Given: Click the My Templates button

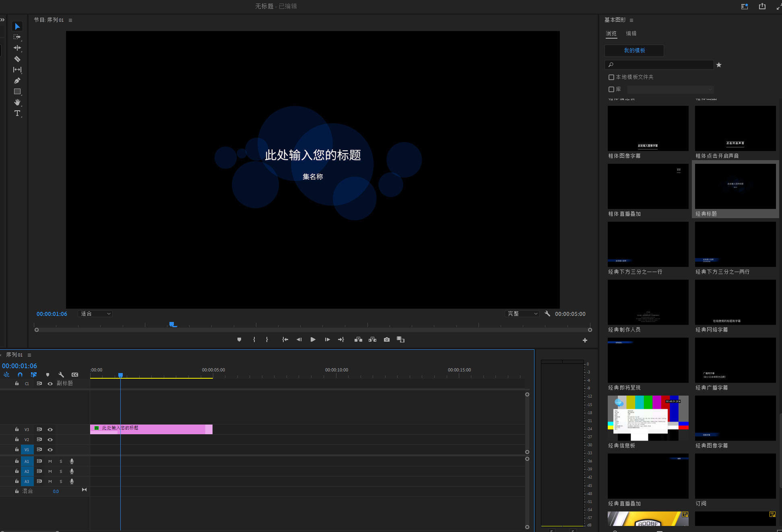Looking at the screenshot, I should pos(634,51).
